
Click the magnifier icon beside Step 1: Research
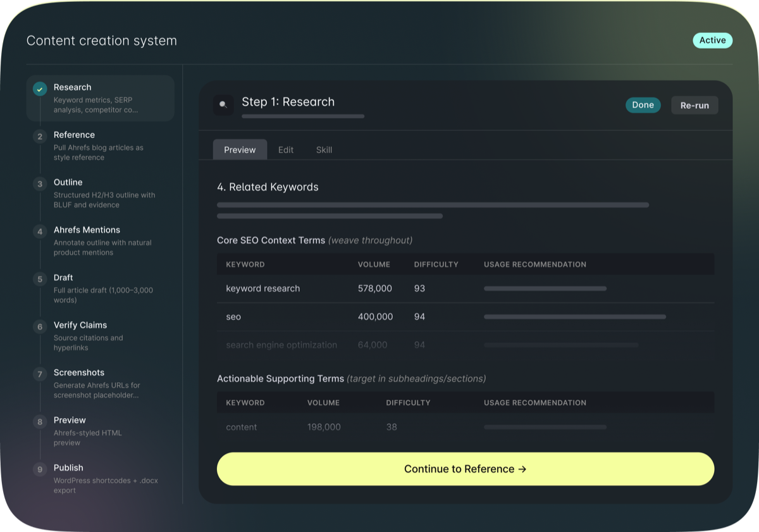click(x=223, y=104)
